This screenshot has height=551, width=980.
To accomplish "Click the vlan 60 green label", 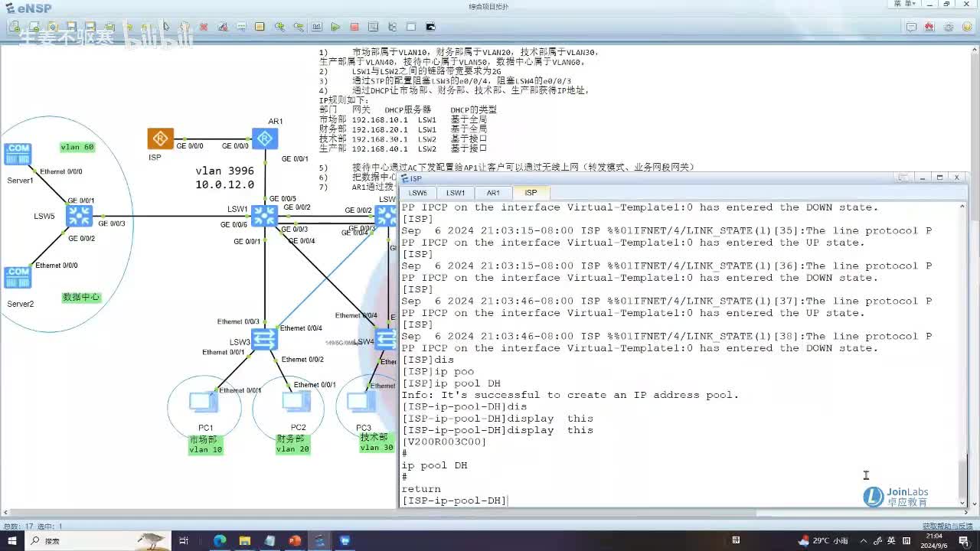I will [77, 147].
